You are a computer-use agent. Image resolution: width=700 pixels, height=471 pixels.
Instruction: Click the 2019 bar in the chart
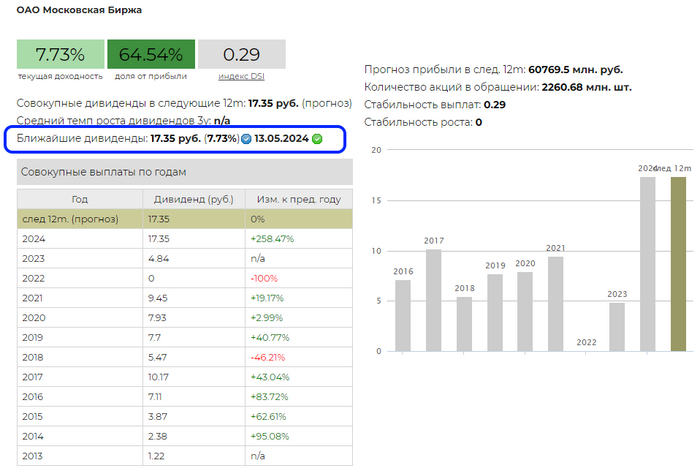[x=495, y=313]
